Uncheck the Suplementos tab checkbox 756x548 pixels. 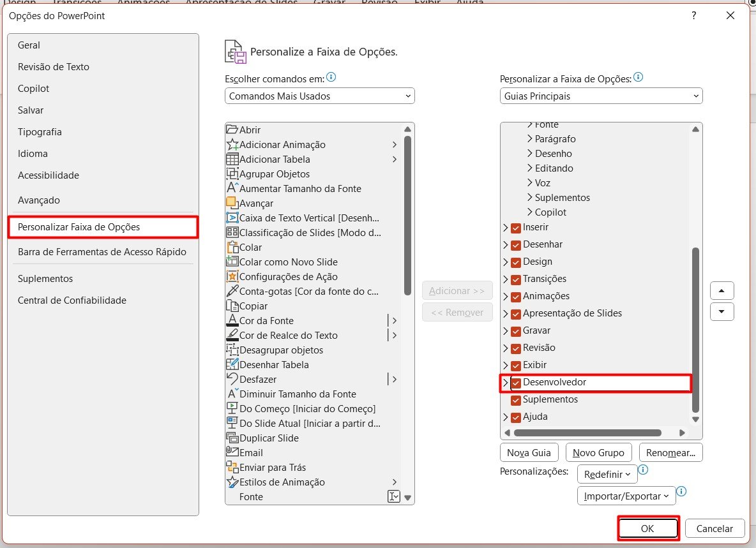(516, 400)
